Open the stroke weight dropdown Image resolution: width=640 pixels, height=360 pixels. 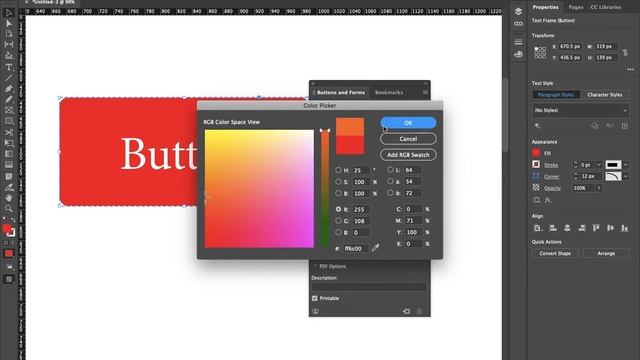click(599, 165)
